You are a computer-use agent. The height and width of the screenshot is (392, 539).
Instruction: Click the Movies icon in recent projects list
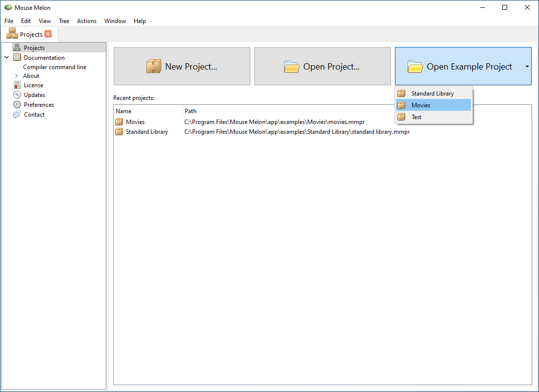click(119, 122)
